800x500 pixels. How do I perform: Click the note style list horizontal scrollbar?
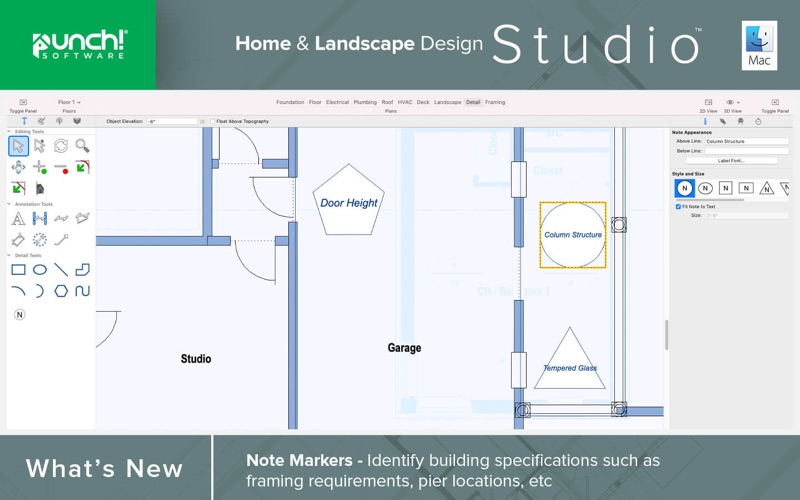tap(710, 201)
